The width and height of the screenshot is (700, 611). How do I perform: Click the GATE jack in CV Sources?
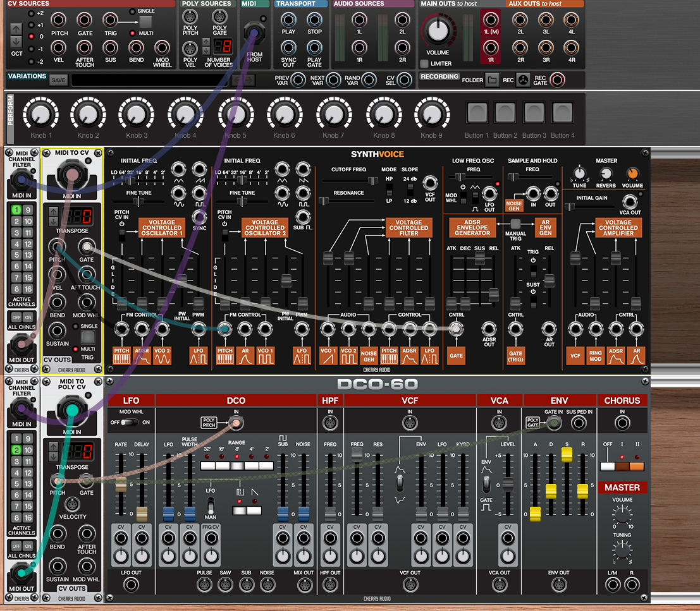[x=84, y=20]
